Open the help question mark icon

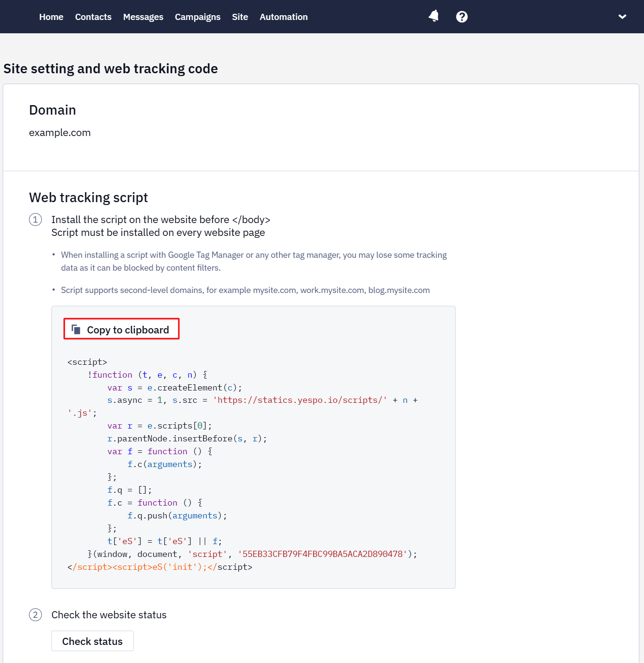pos(462,17)
